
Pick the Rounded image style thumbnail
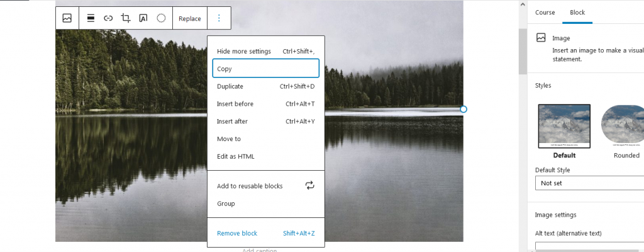[623, 127]
